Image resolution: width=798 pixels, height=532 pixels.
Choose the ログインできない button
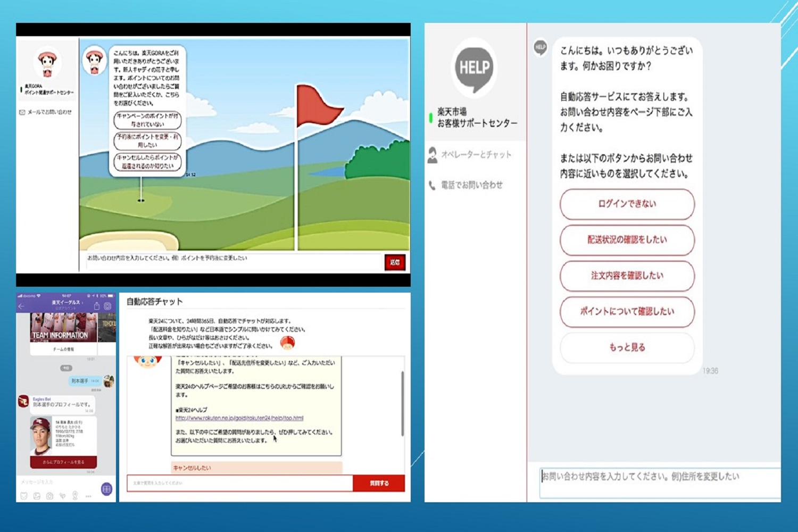627,204
